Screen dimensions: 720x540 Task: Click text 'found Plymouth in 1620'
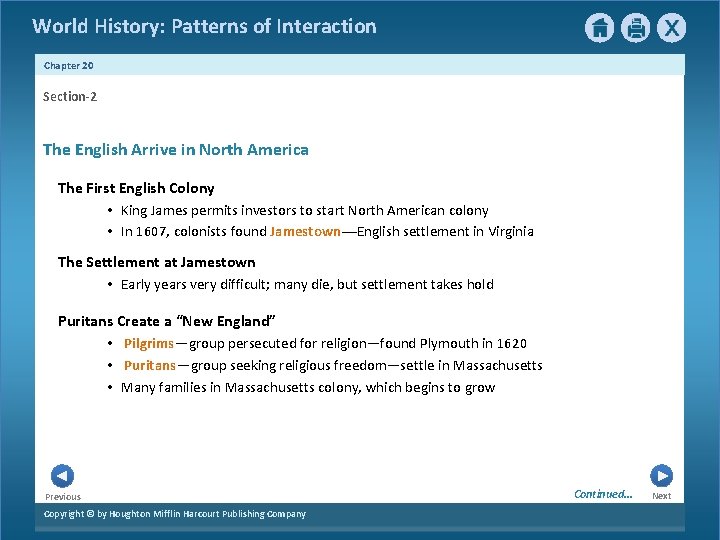[453, 343]
